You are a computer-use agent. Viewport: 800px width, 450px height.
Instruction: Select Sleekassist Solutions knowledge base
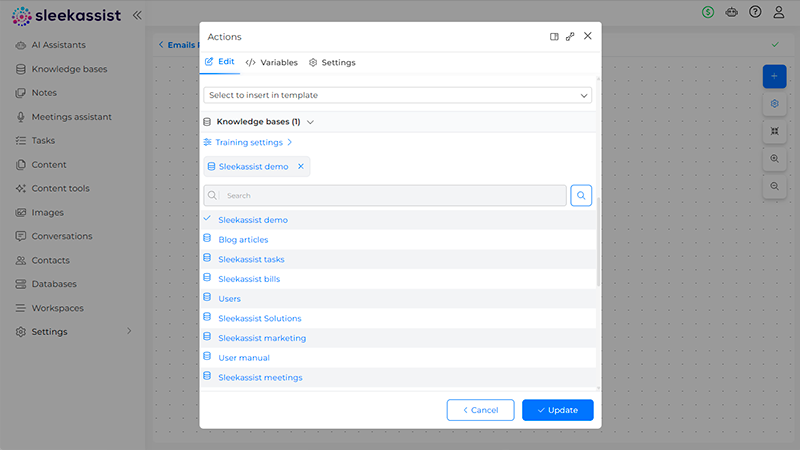point(398,318)
